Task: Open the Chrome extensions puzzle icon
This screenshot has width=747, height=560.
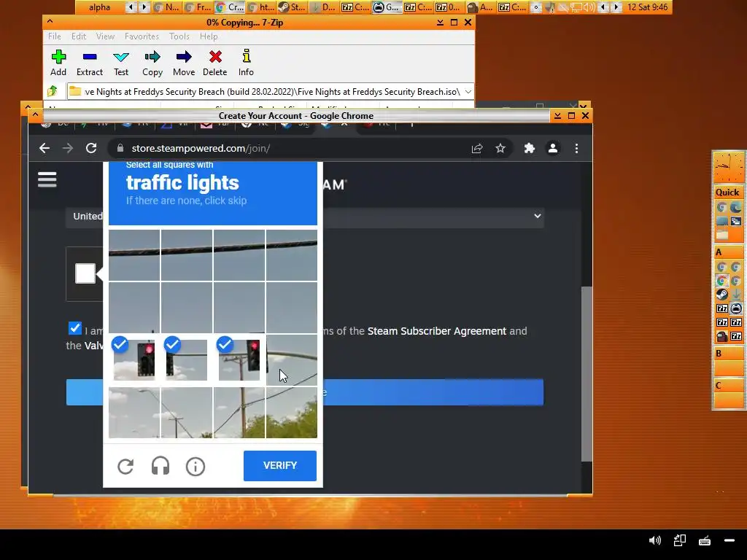Action: point(530,149)
